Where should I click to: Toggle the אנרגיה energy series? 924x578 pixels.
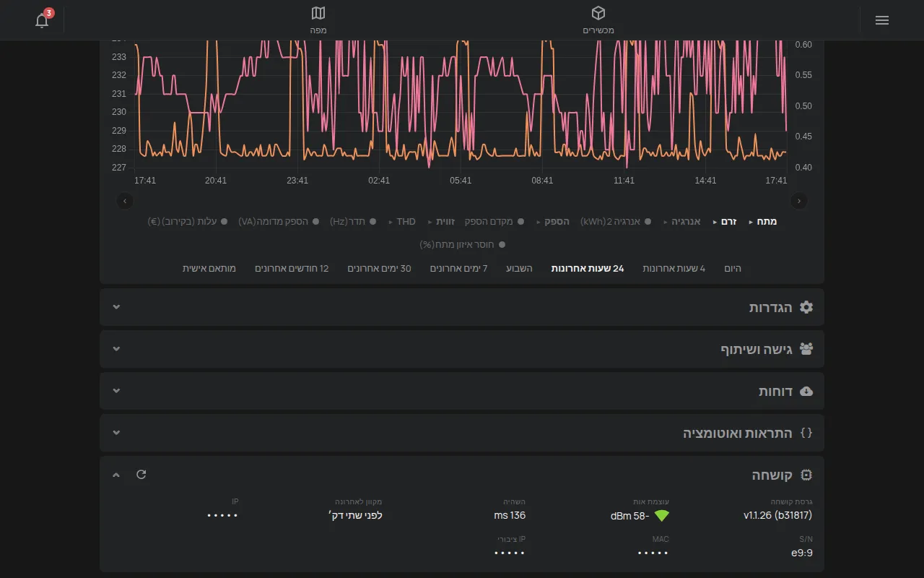(x=681, y=222)
